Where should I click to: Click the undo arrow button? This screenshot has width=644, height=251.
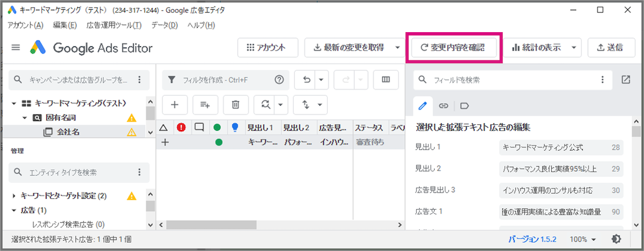tap(307, 80)
